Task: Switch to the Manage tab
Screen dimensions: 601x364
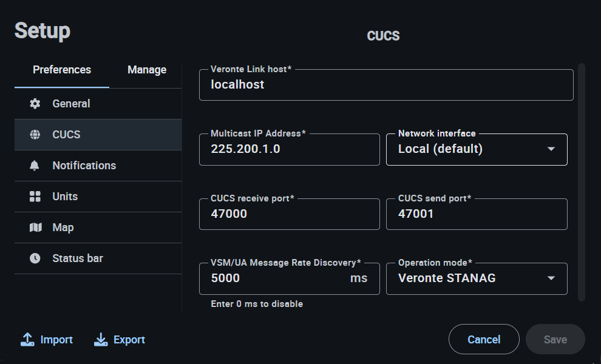Action: pos(147,70)
